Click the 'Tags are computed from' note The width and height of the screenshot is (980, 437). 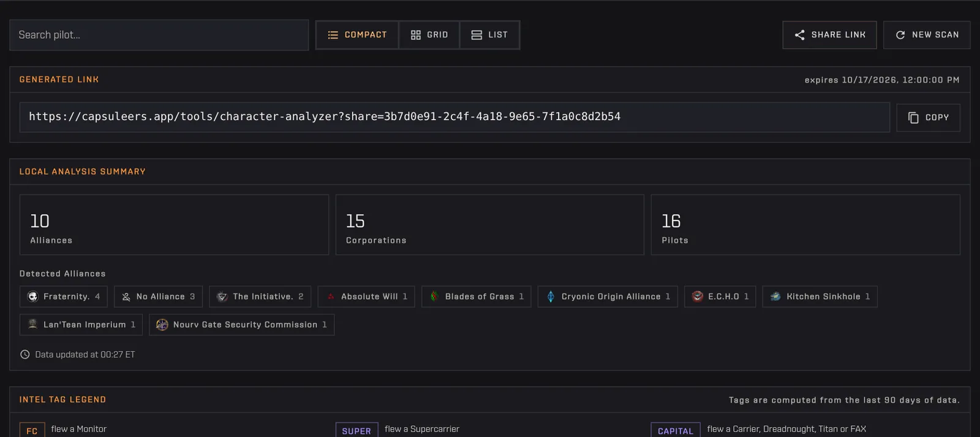pyautogui.click(x=844, y=400)
